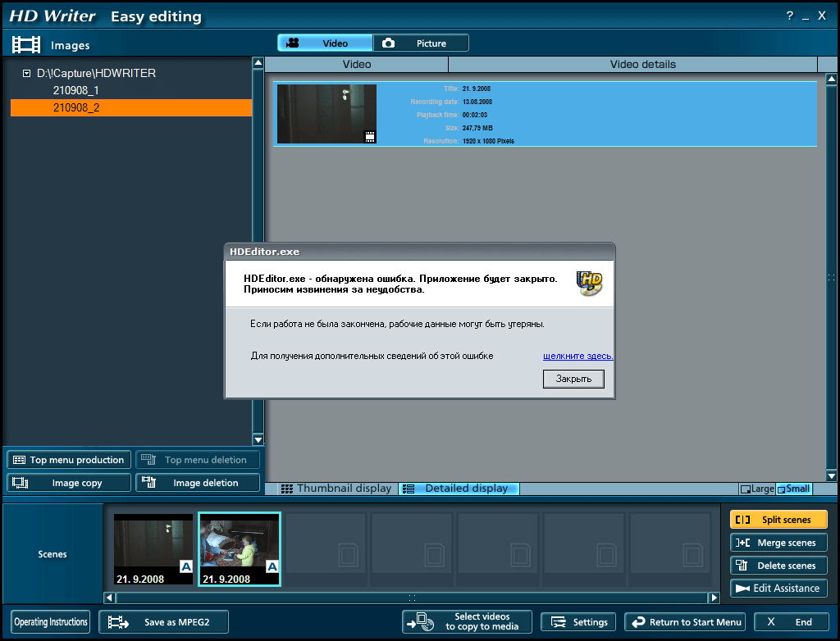Open help with the question mark icon

pyautogui.click(x=790, y=16)
